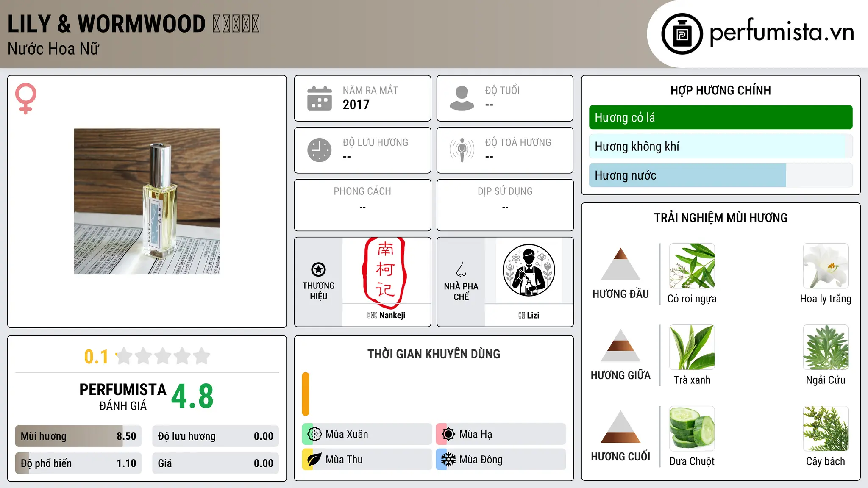Click the perfumista bottle logo icon
This screenshot has height=488, width=868.
tap(682, 34)
